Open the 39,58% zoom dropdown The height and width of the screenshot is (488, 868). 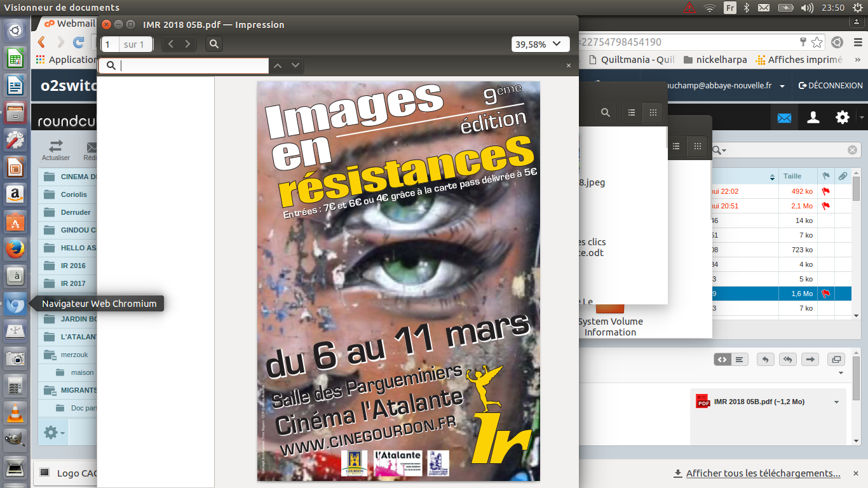539,44
